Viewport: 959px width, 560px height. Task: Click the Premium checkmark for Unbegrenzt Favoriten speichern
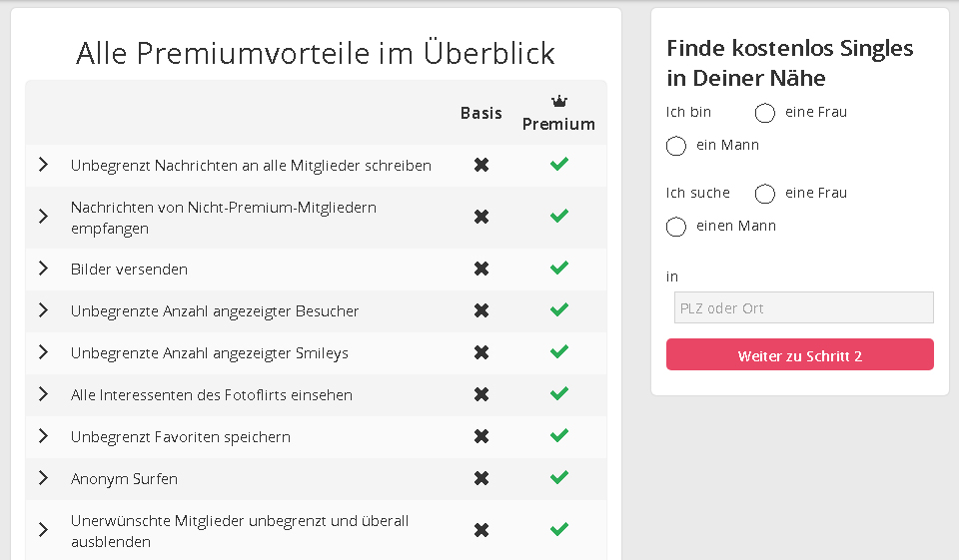559,436
